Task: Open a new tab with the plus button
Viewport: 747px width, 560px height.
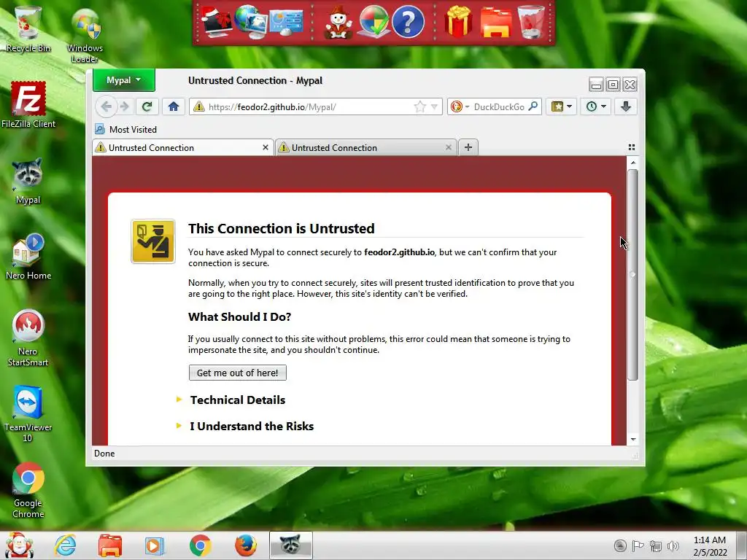Action: click(468, 147)
